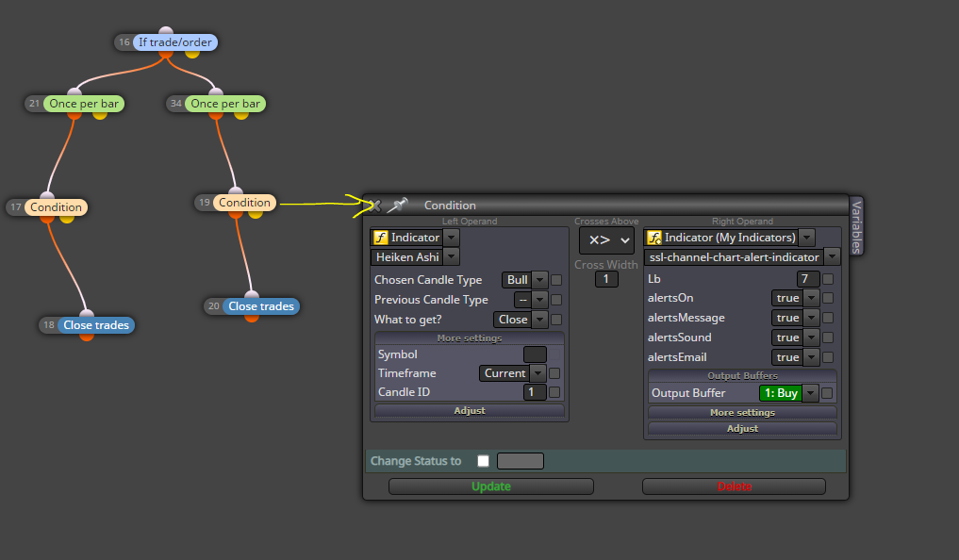Click the Output Buffer green 1: Buy field

(781, 393)
